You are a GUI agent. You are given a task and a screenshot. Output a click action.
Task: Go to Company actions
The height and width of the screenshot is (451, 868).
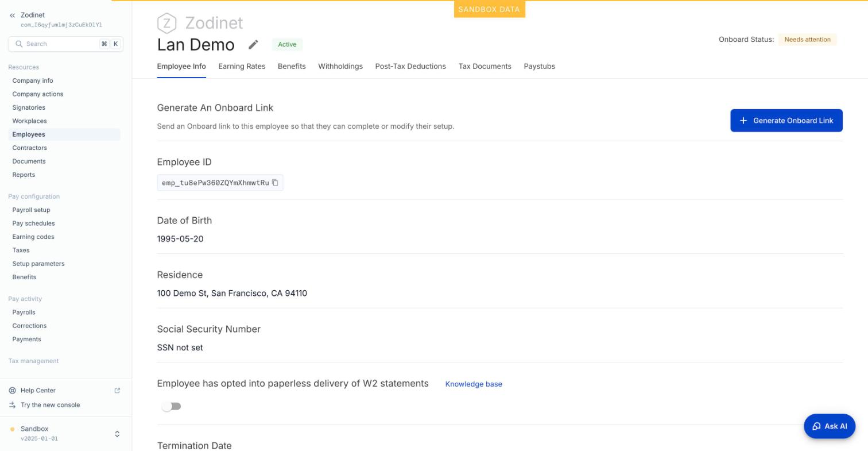coord(38,94)
